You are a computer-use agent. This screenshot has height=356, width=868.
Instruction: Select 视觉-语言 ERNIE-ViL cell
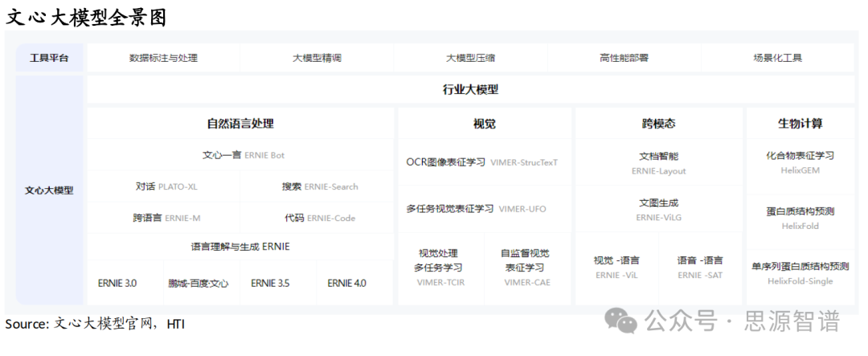(616, 268)
